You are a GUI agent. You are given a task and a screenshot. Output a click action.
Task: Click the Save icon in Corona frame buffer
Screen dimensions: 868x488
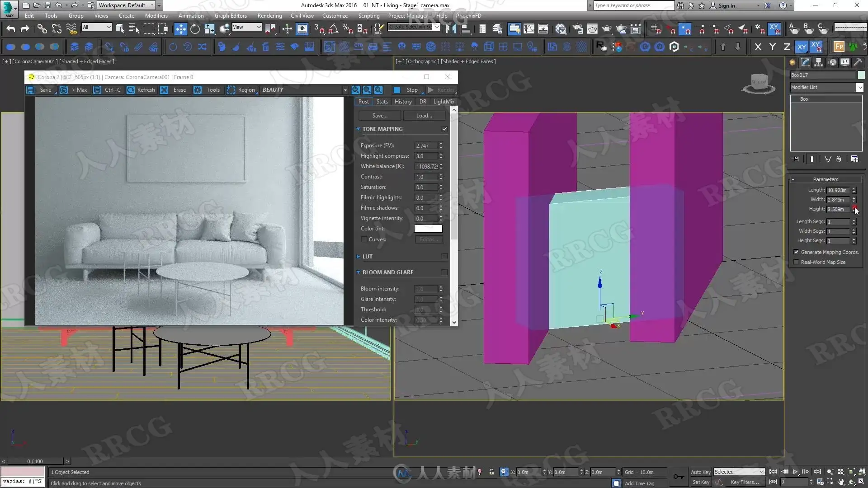30,90
